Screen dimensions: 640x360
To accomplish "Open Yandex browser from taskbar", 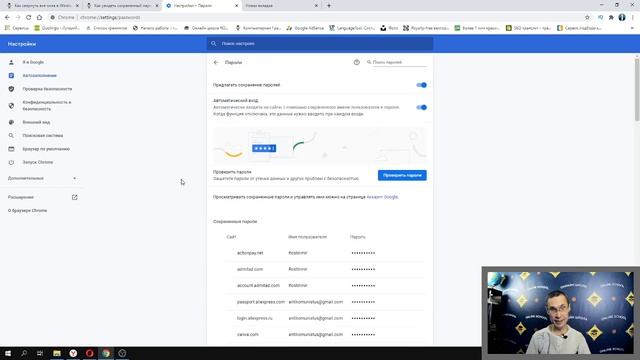I will click(x=73, y=353).
